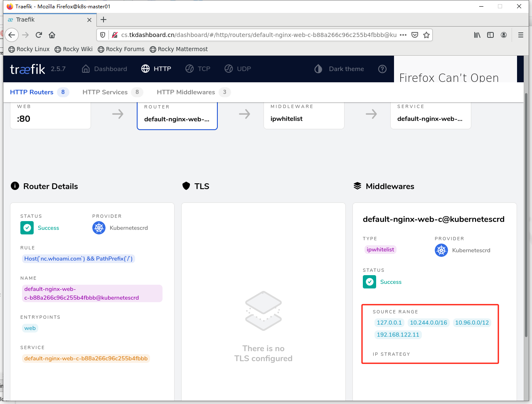The width and height of the screenshot is (532, 404).
Task: Click the 127.0.0.1 source range chip
Action: coord(389,323)
